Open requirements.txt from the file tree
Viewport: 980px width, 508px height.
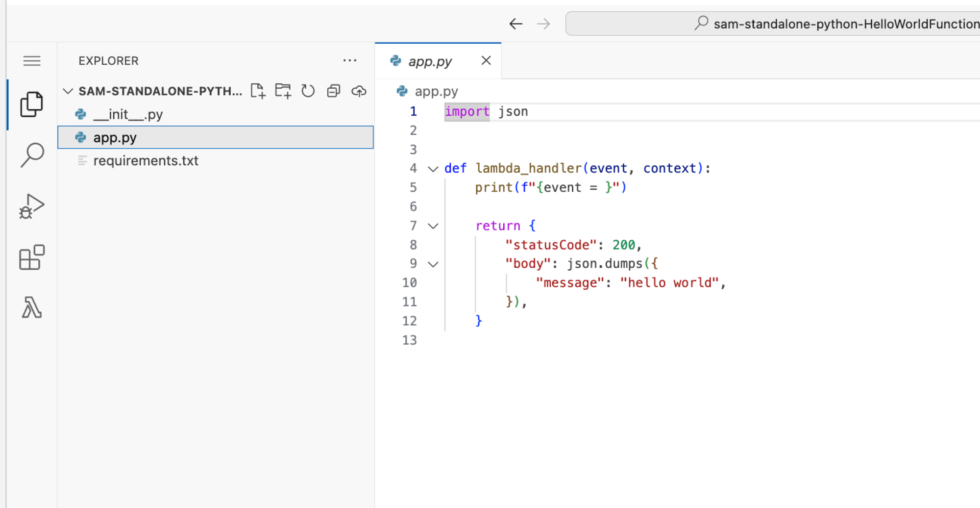point(216,161)
